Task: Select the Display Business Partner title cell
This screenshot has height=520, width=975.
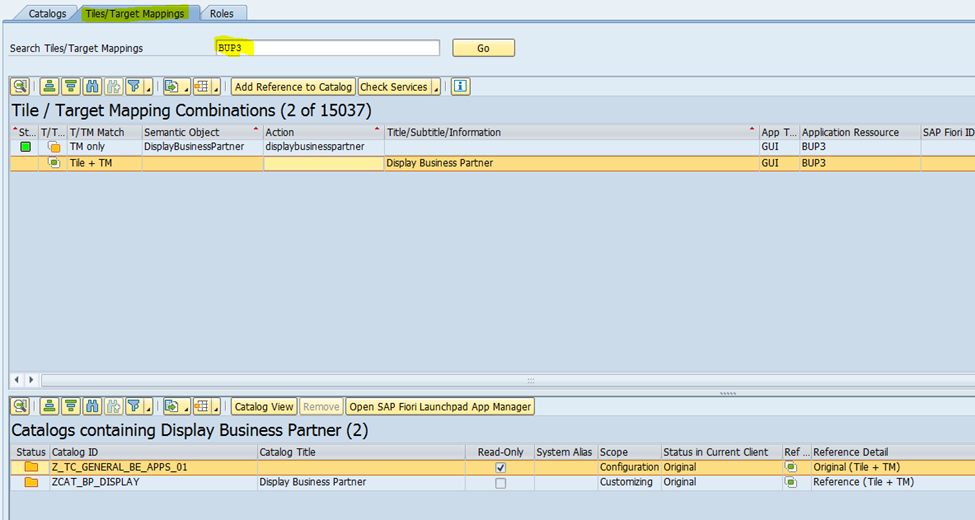Action: 572,163
